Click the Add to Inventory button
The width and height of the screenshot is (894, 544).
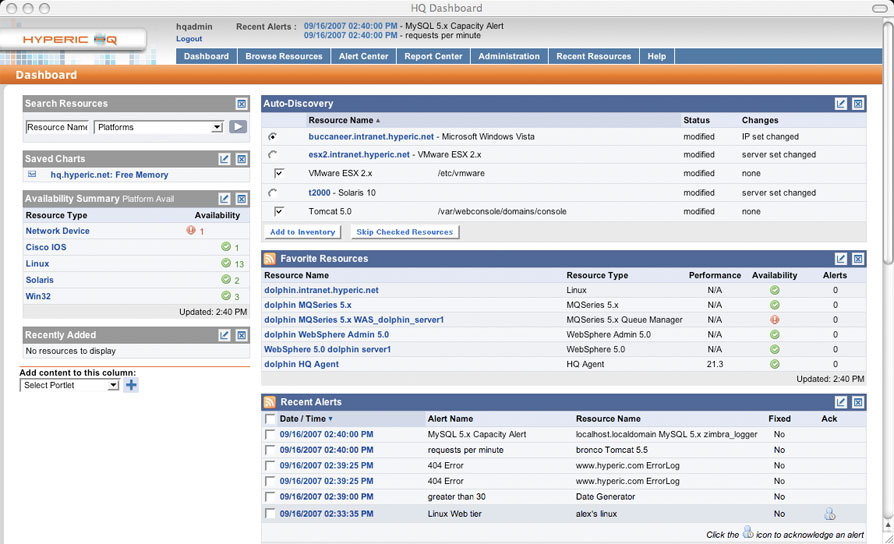click(x=302, y=232)
